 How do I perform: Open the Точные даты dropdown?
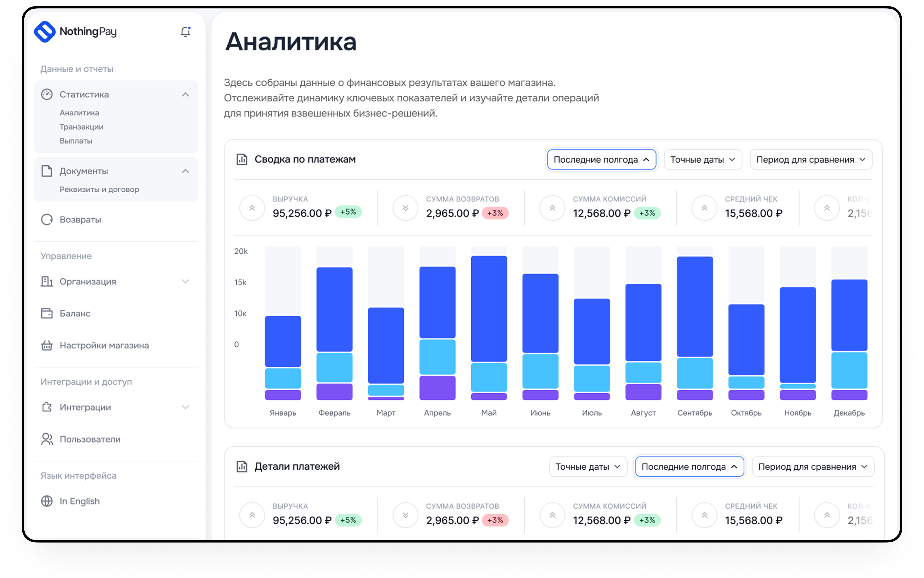tap(703, 159)
